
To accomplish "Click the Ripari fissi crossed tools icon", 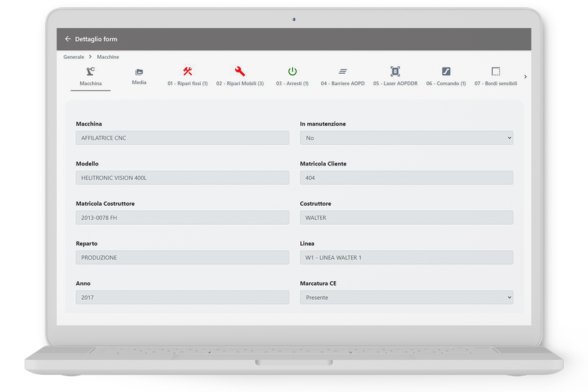I will click(187, 71).
